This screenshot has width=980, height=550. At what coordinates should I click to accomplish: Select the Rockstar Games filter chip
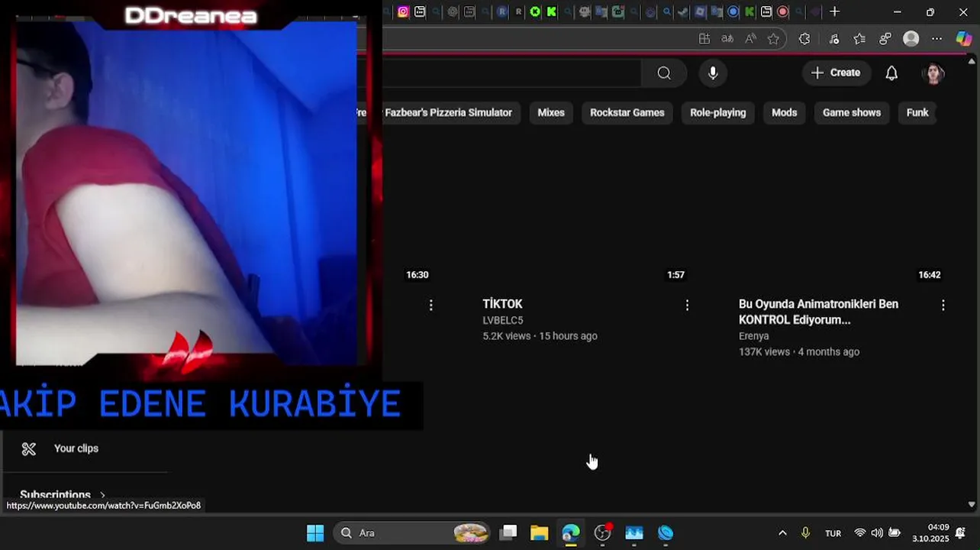pos(627,112)
